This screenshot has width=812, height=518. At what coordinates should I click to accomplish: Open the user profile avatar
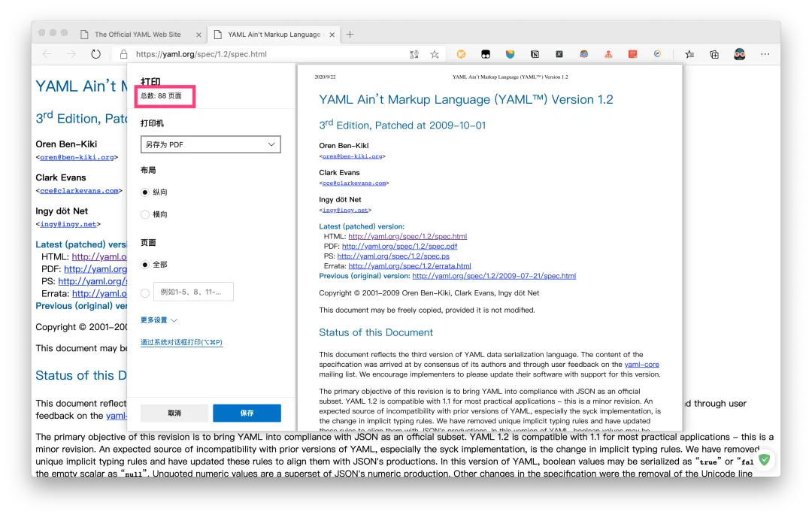pos(740,54)
